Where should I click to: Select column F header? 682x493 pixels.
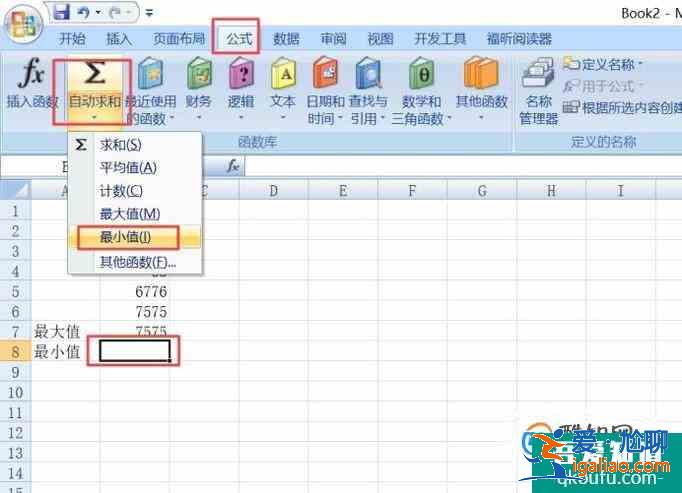(x=412, y=190)
